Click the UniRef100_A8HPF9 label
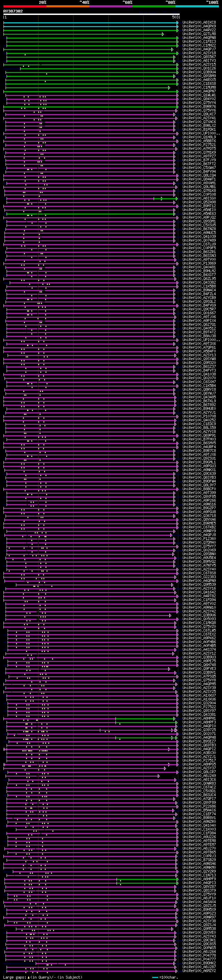222x980 pixels. (199, 879)
